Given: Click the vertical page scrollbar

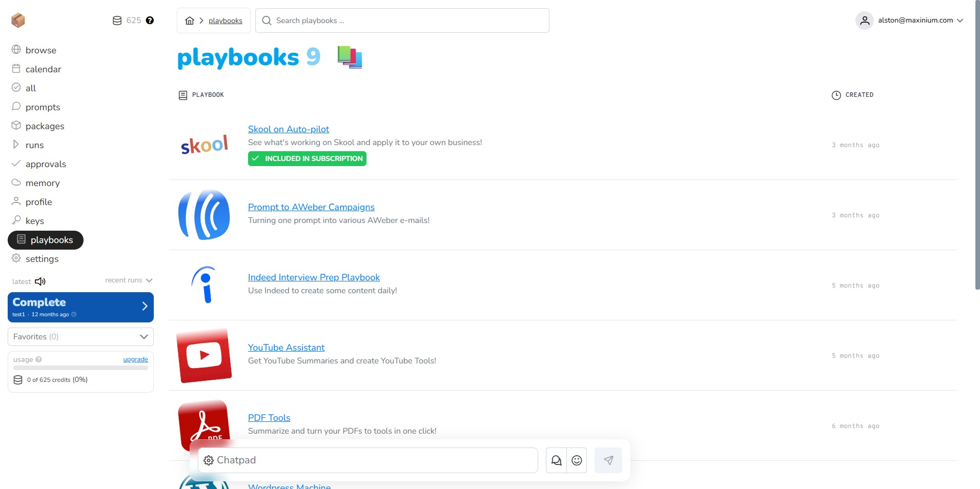Looking at the screenshot, I should click(977, 145).
